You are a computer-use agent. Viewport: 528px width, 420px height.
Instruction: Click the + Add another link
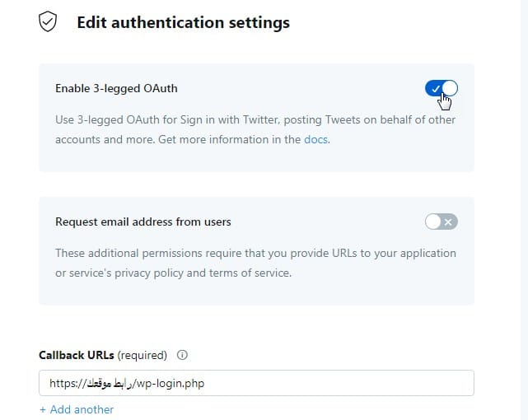(x=77, y=409)
